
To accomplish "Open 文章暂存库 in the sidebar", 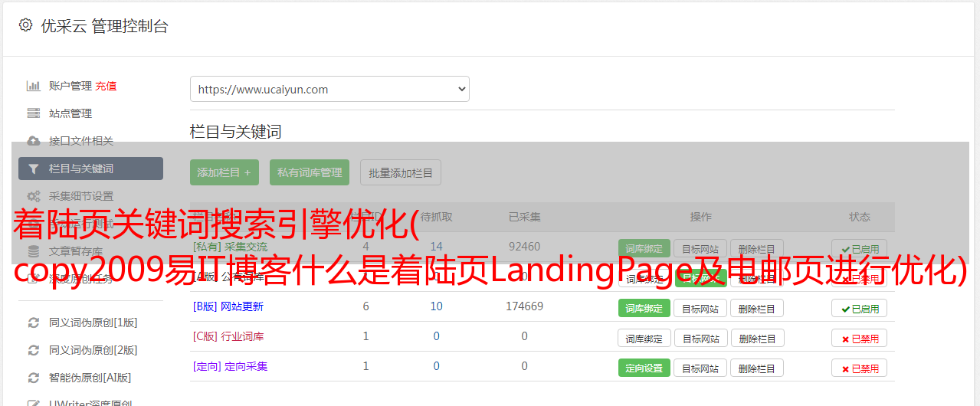I will coord(76,251).
